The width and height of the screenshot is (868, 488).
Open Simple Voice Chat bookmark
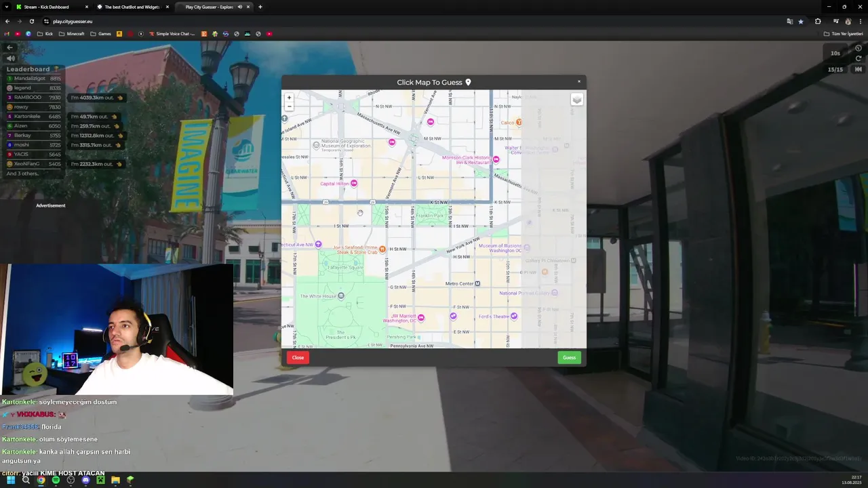click(x=172, y=33)
